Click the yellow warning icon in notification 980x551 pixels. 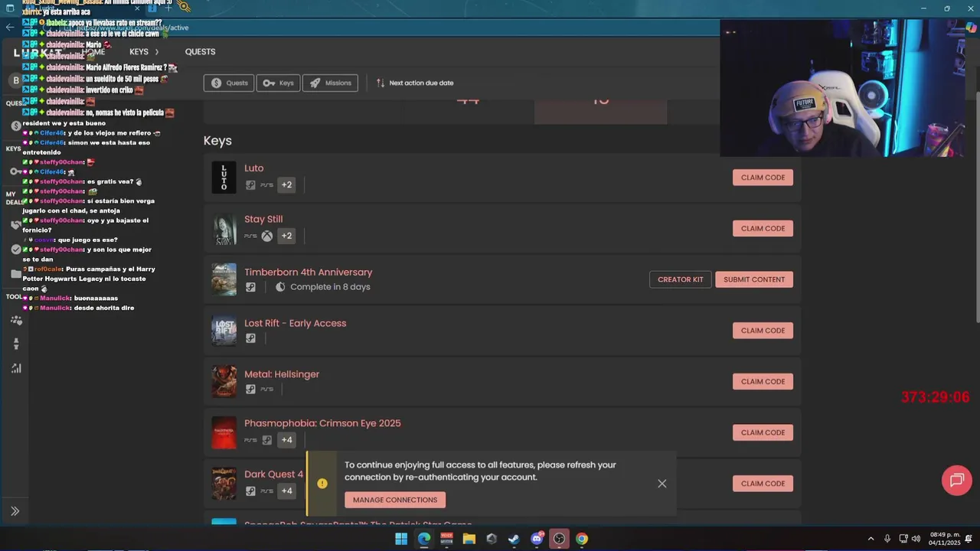point(322,484)
